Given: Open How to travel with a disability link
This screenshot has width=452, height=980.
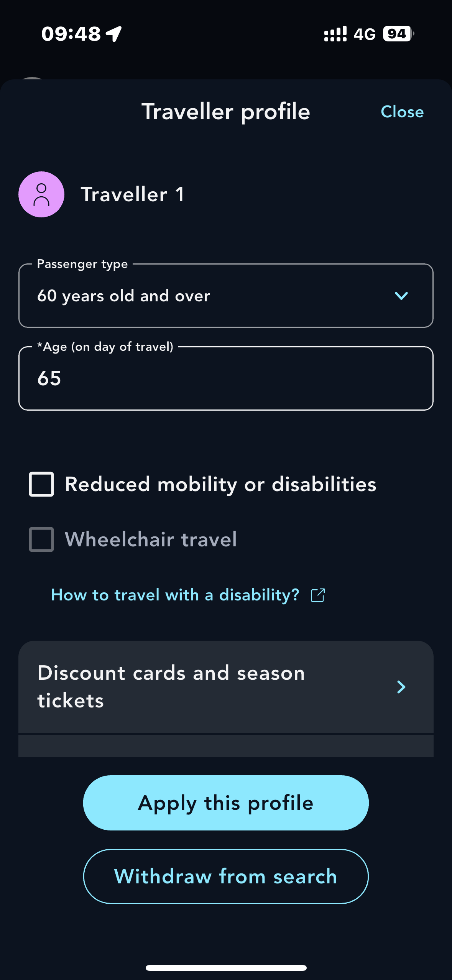Looking at the screenshot, I should click(175, 595).
